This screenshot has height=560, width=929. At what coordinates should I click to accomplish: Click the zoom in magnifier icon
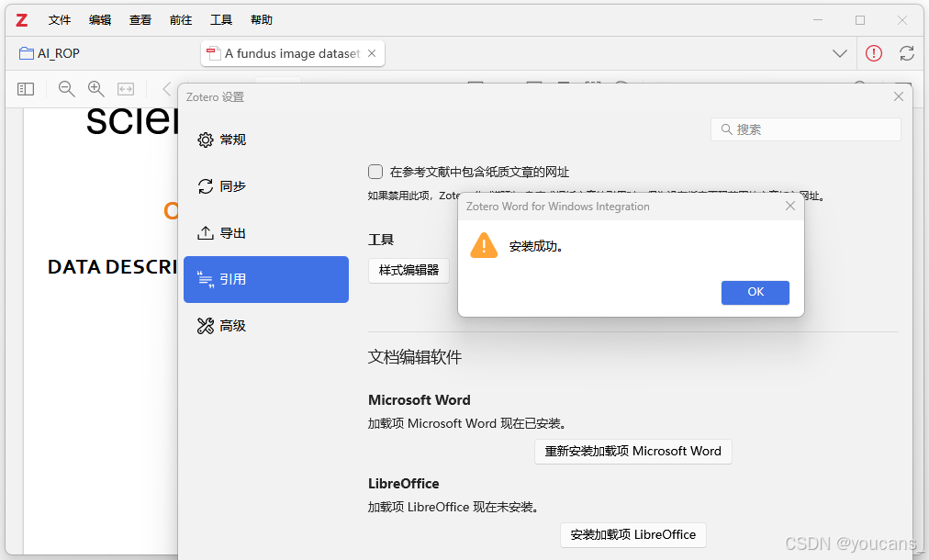coord(96,89)
